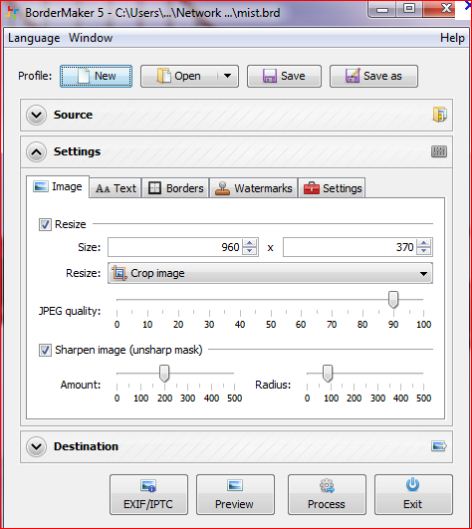This screenshot has width=472, height=529.
Task: Open the Help menu
Action: (452, 38)
